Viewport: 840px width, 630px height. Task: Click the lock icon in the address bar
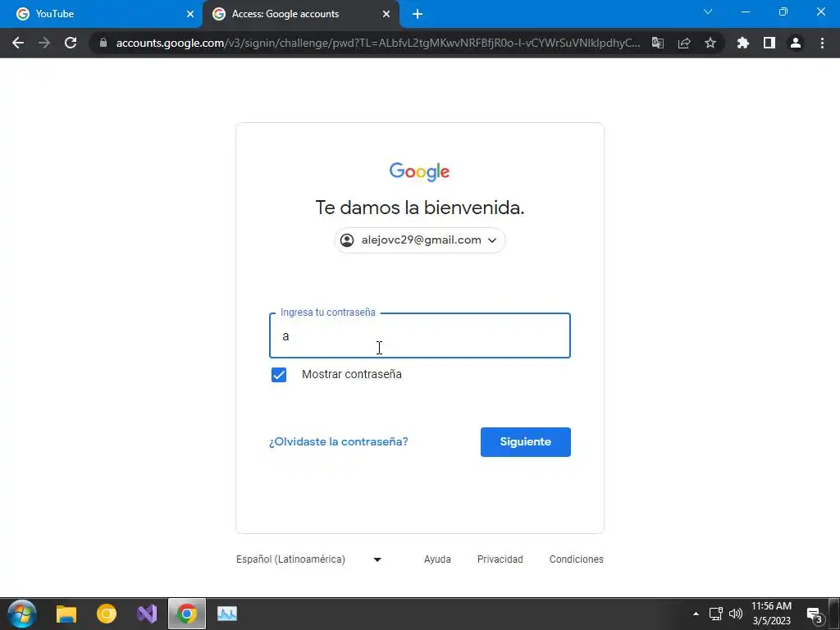pyautogui.click(x=103, y=43)
